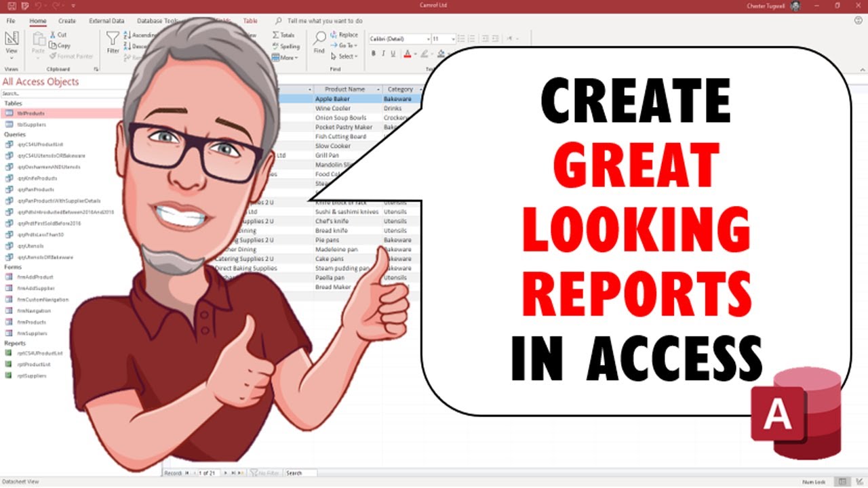Apply the red font color

(408, 54)
